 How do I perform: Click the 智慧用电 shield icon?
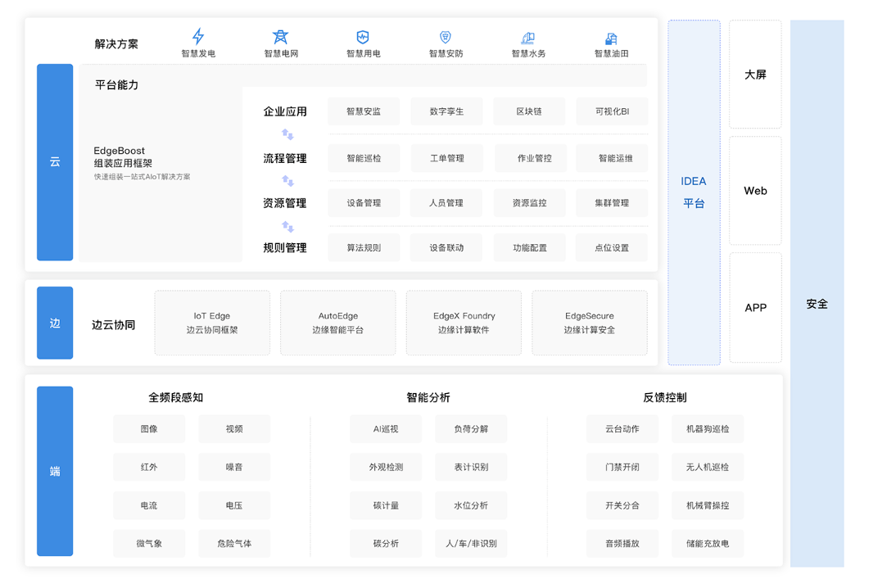click(363, 37)
